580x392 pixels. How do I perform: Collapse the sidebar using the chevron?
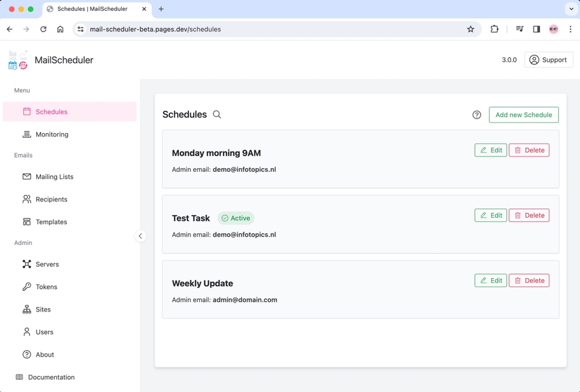tap(140, 236)
